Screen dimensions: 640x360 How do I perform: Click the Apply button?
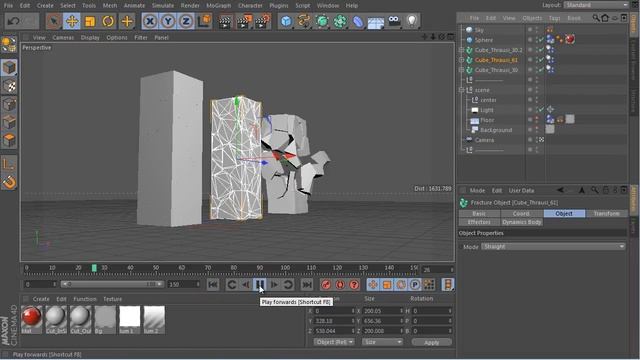pyautogui.click(x=431, y=342)
